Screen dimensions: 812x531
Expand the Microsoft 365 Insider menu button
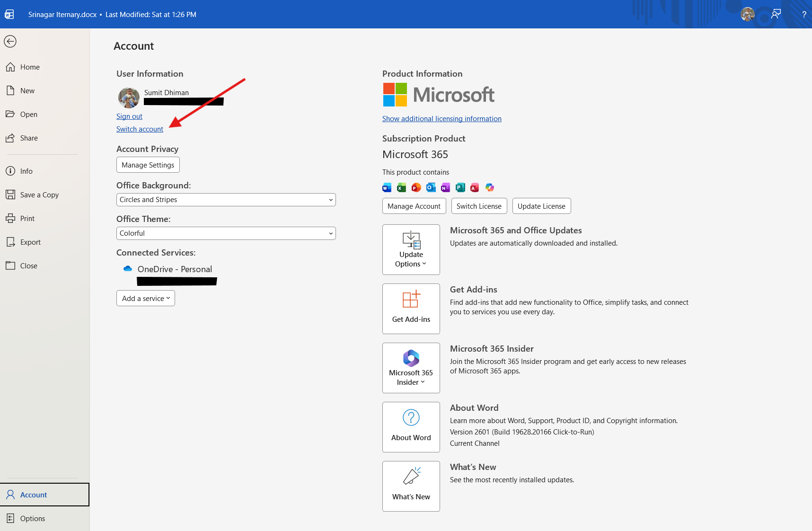tap(411, 368)
